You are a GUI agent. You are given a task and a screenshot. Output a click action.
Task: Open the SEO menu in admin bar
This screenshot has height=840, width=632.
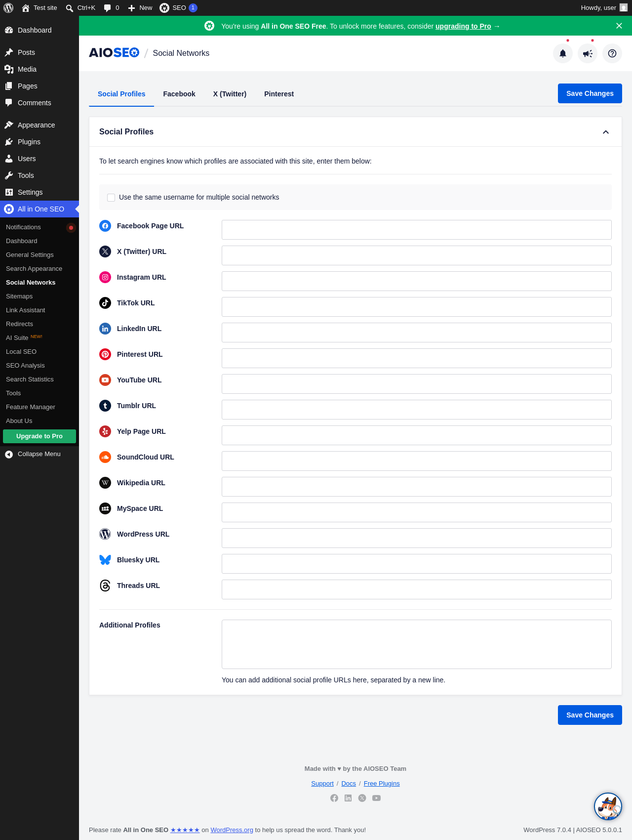click(178, 8)
